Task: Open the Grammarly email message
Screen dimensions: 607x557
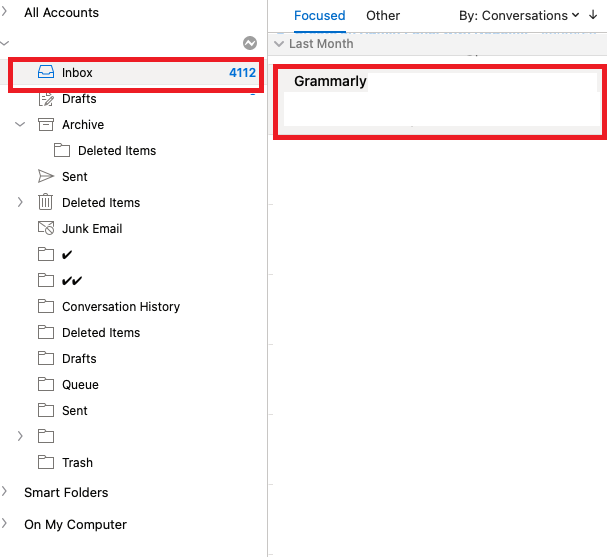Action: [440, 101]
